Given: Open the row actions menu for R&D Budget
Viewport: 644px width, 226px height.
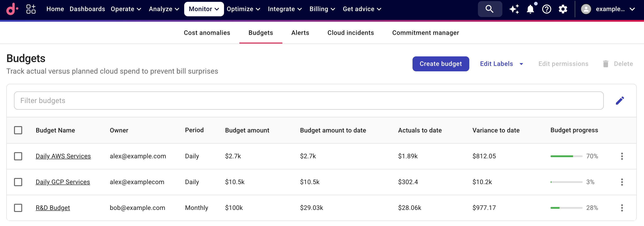Looking at the screenshot, I should click(622, 207).
